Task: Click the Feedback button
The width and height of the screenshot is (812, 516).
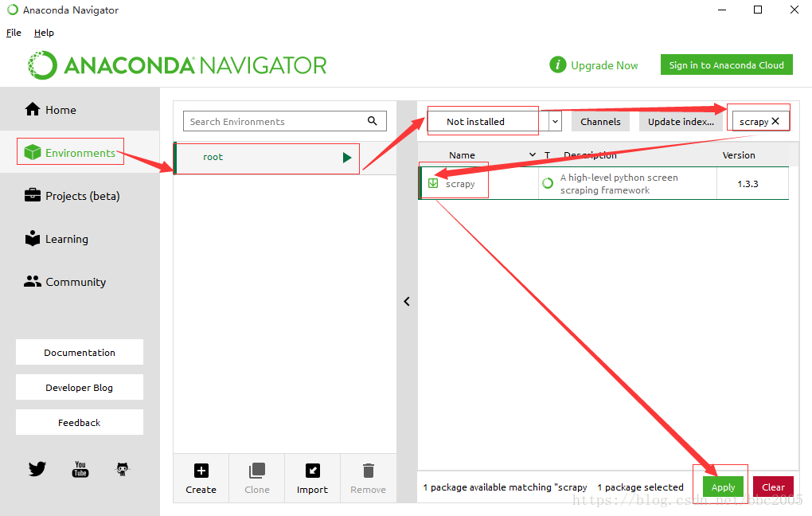Action: [80, 422]
